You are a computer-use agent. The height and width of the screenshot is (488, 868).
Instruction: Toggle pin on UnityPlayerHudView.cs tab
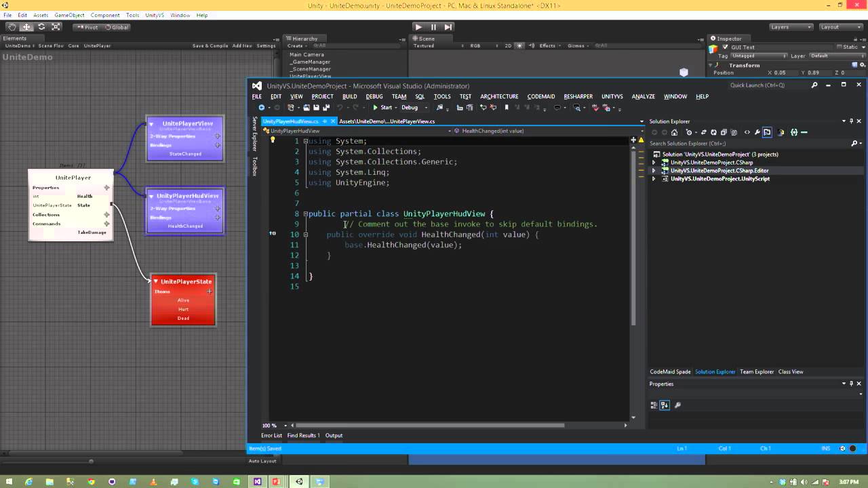(x=325, y=121)
